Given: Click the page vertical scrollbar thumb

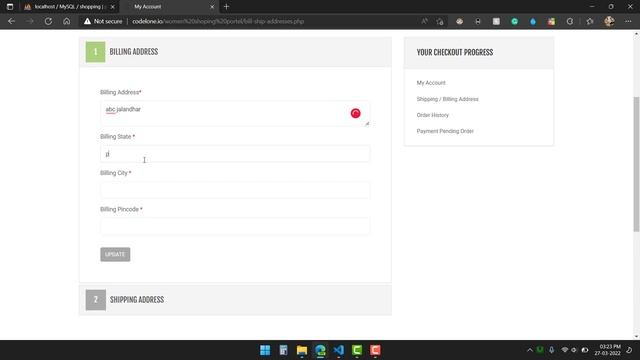Looking at the screenshot, I should click(x=636, y=164).
